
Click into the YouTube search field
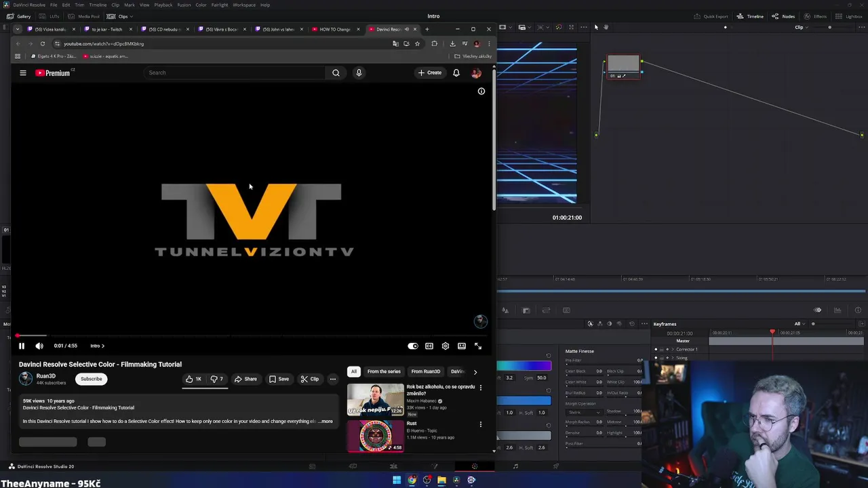[x=234, y=73]
